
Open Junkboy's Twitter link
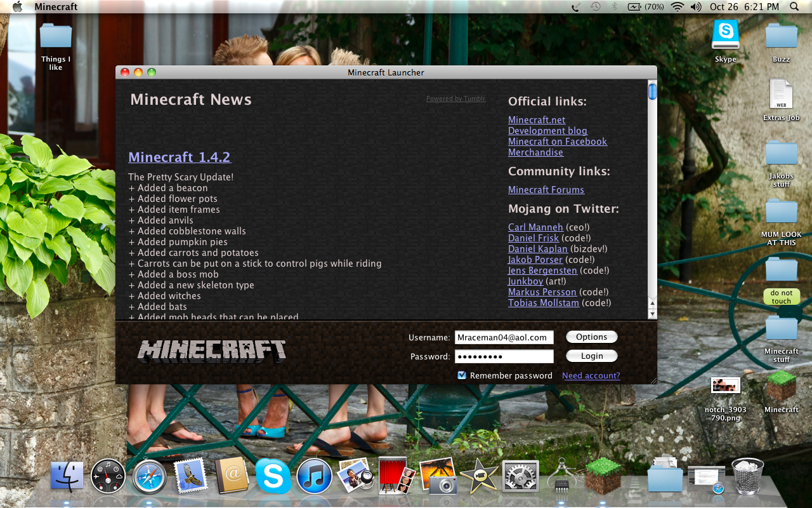pyautogui.click(x=526, y=281)
